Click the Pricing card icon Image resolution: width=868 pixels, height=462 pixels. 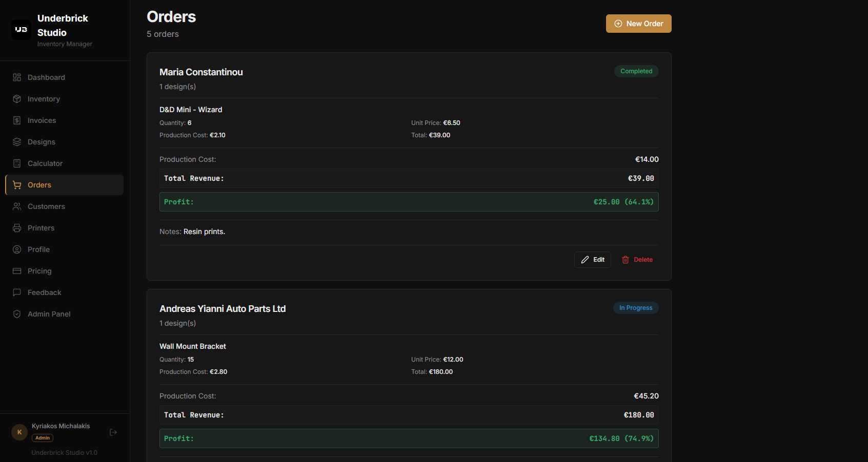[17, 271]
